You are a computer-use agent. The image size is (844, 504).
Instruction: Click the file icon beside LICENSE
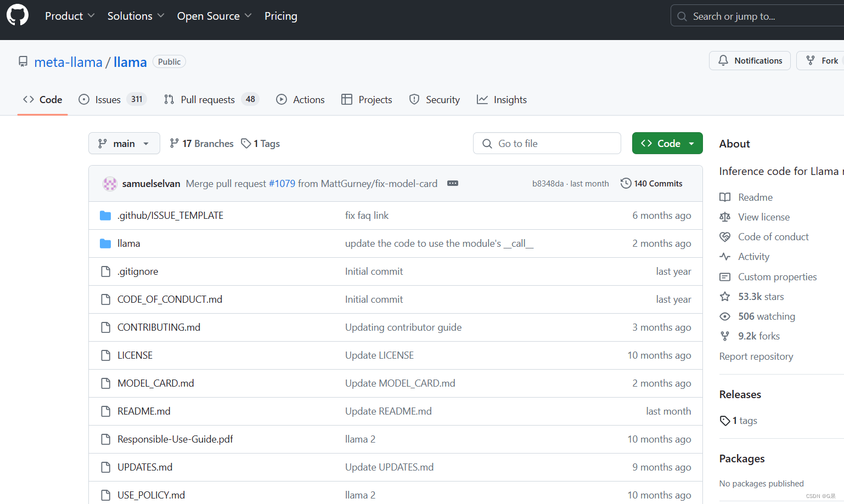click(105, 355)
